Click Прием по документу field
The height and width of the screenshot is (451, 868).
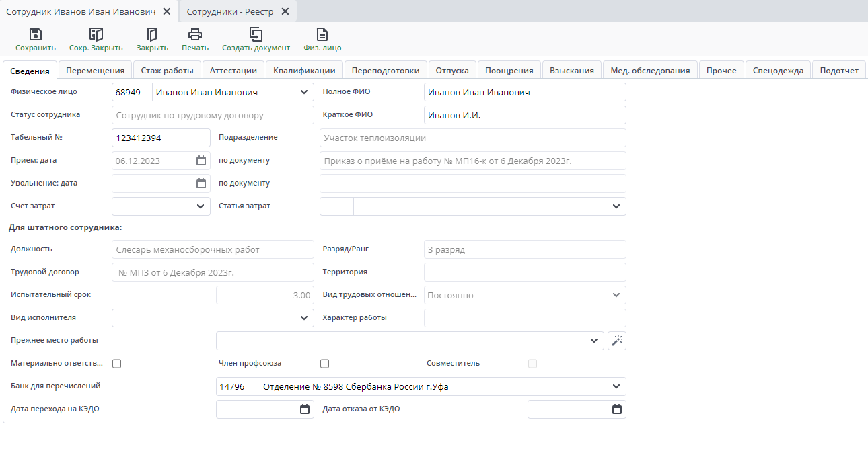pyautogui.click(x=473, y=161)
